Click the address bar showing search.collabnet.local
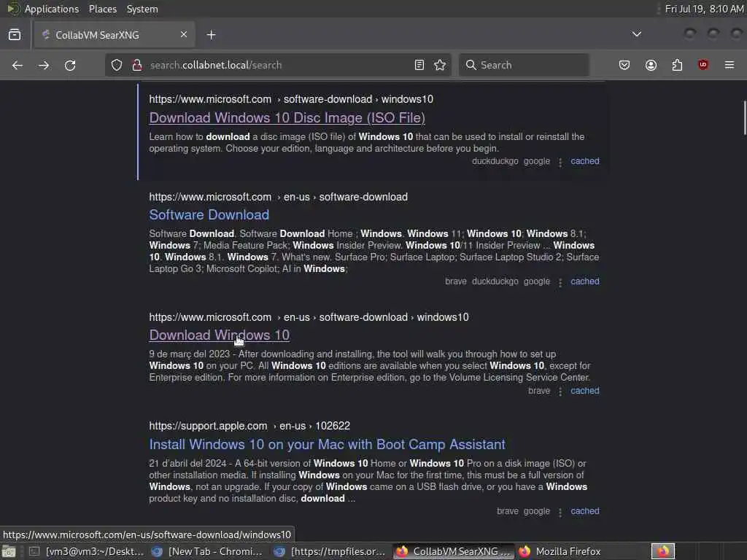 (x=279, y=65)
